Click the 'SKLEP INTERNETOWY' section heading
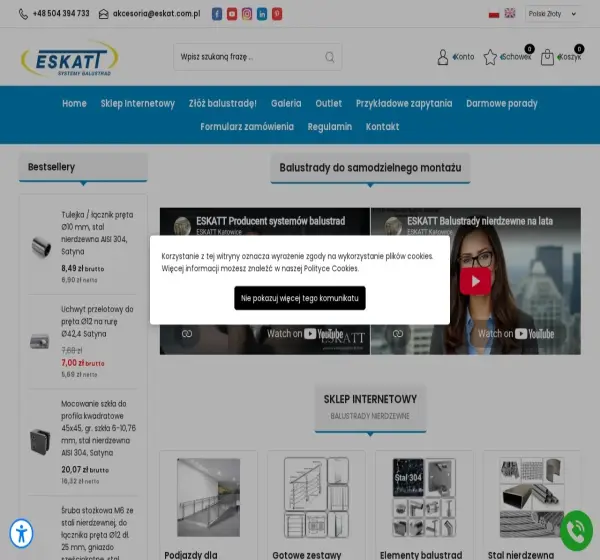 370,399
